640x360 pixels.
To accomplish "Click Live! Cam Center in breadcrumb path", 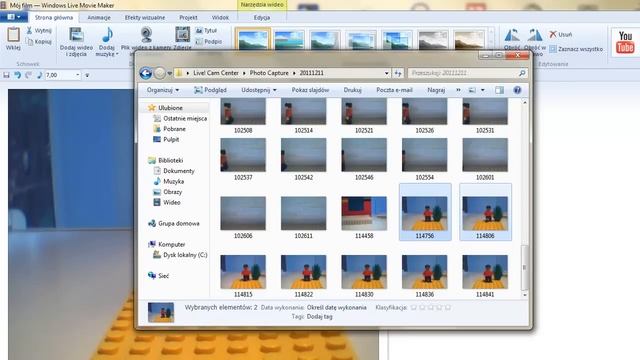I will pos(216,73).
